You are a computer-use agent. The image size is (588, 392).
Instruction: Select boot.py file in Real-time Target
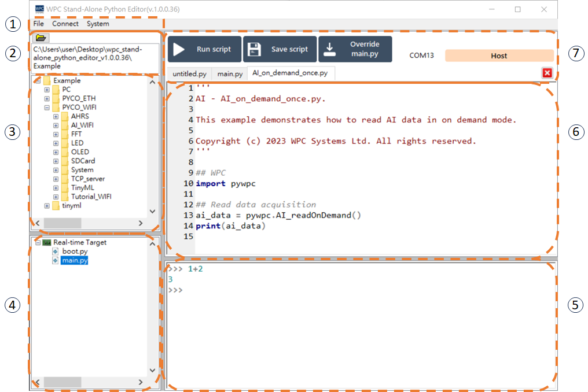(75, 252)
